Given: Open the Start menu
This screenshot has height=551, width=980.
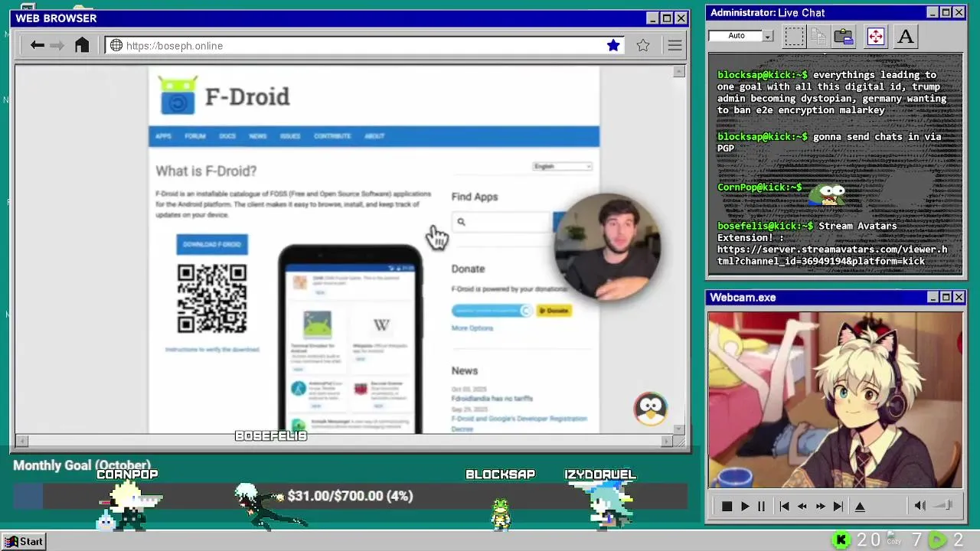Looking at the screenshot, I should tap(24, 541).
